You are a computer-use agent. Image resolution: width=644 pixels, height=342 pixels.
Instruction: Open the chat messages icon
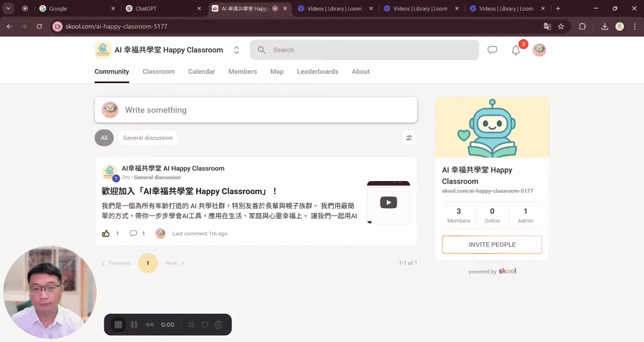coord(492,50)
